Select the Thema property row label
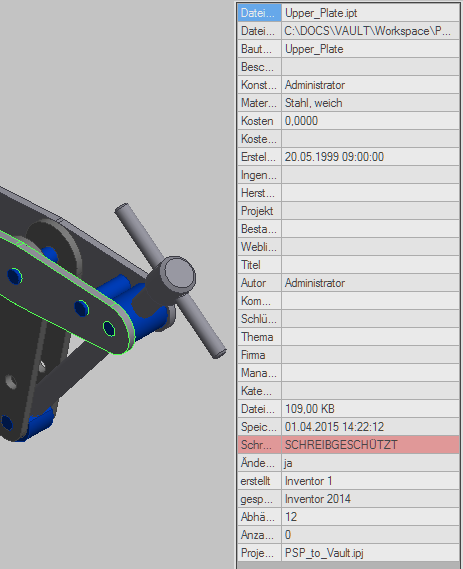This screenshot has width=463, height=569. point(259,337)
